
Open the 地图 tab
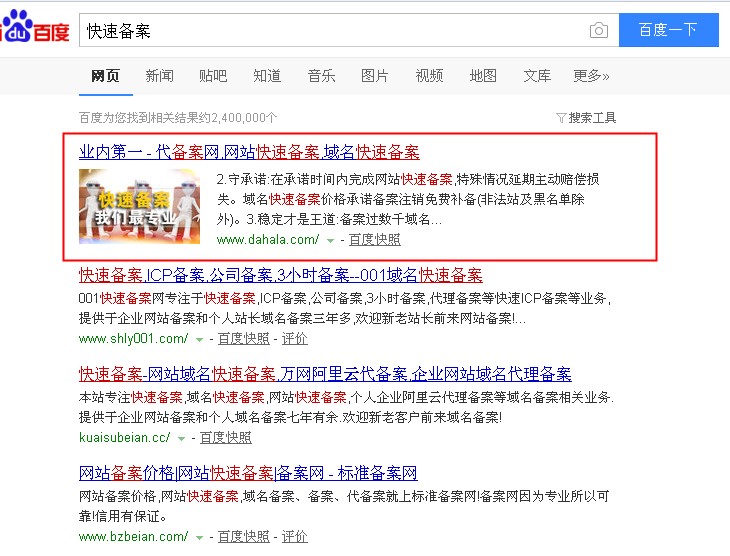483,76
